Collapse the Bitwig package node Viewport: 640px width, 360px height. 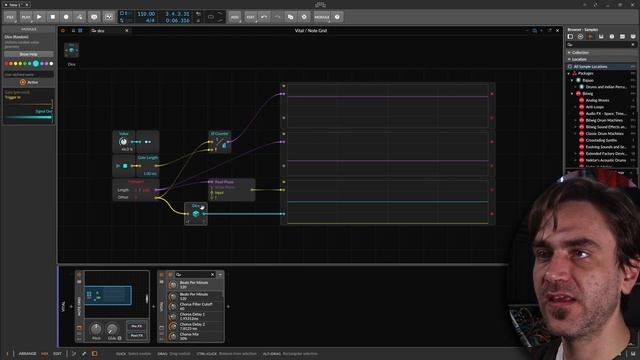click(572, 93)
